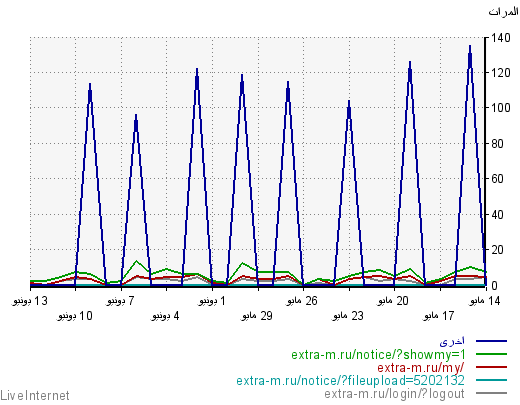520x405 pixels.
Task: Click the x-axis date label 17 مايو
Action: (x=439, y=315)
